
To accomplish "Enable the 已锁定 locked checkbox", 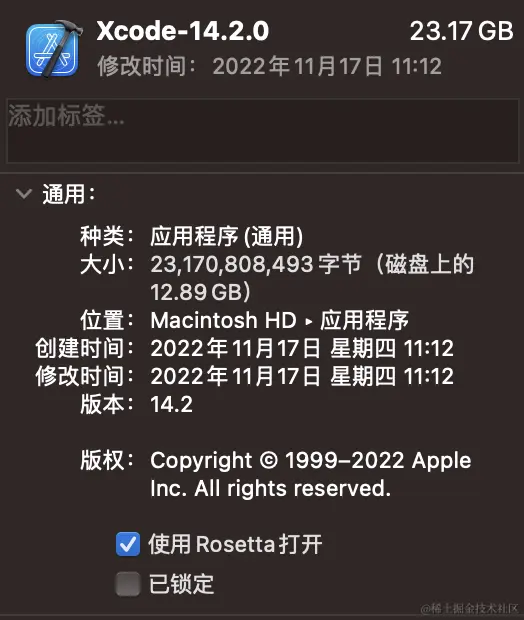I will pos(128,584).
